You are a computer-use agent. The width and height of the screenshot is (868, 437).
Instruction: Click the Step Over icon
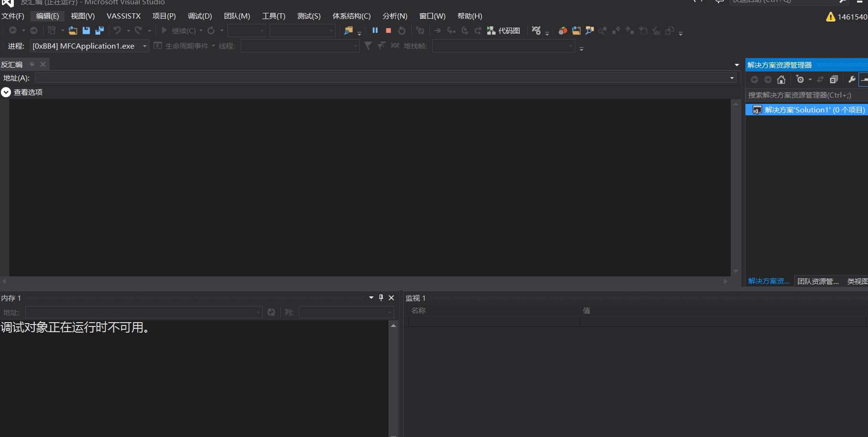tap(465, 30)
